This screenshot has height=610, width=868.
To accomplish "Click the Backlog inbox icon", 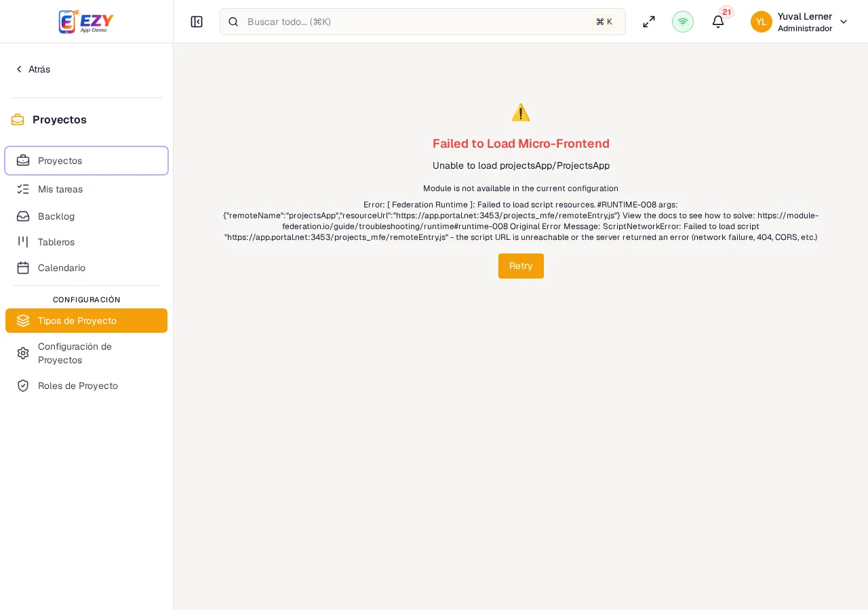I will pyautogui.click(x=23, y=216).
